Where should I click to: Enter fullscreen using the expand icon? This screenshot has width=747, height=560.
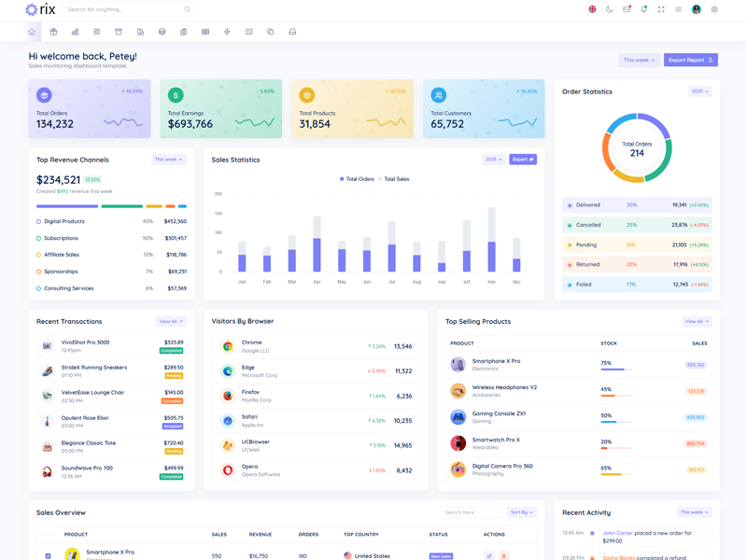pos(661,9)
